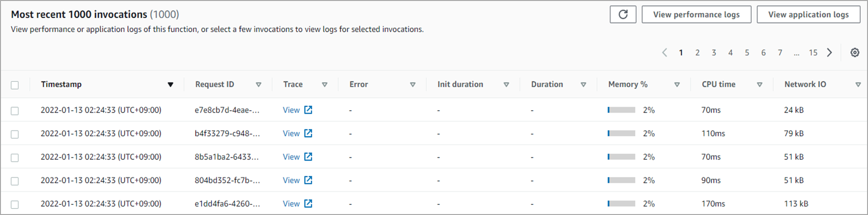The width and height of the screenshot is (868, 215).
Task: Go to page 3 of invocations
Action: coord(714,53)
